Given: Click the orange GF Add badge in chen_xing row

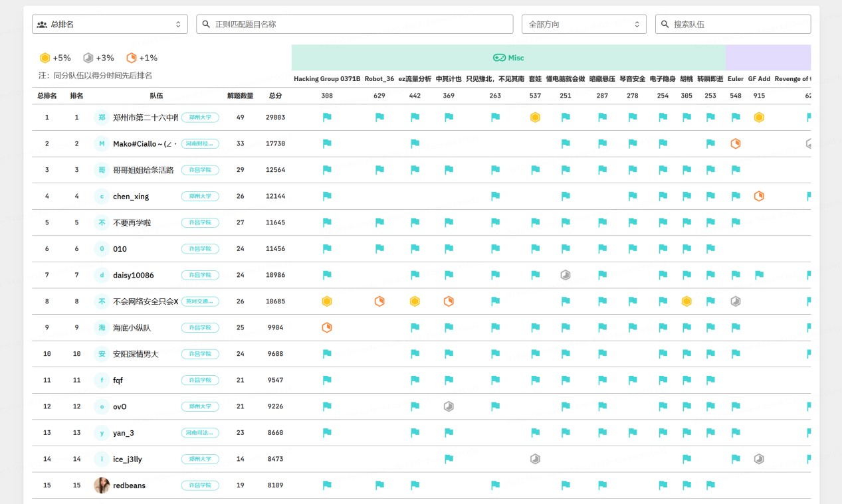Looking at the screenshot, I should point(759,197).
